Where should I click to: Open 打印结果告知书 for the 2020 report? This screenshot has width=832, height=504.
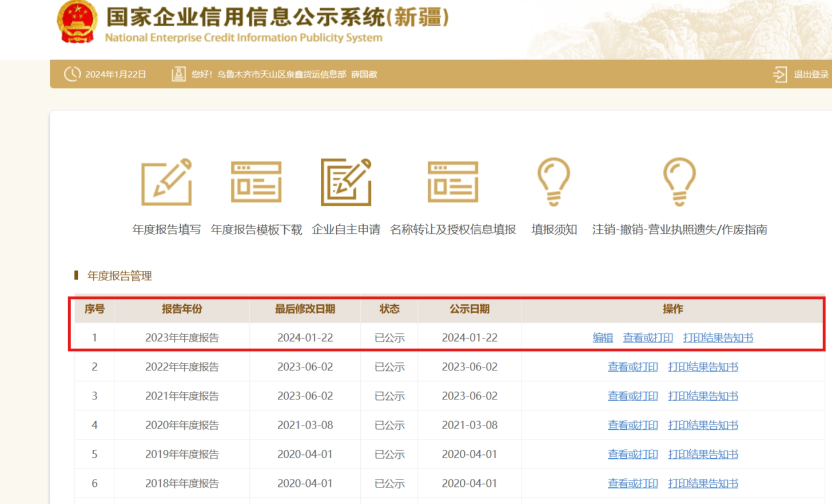click(703, 425)
